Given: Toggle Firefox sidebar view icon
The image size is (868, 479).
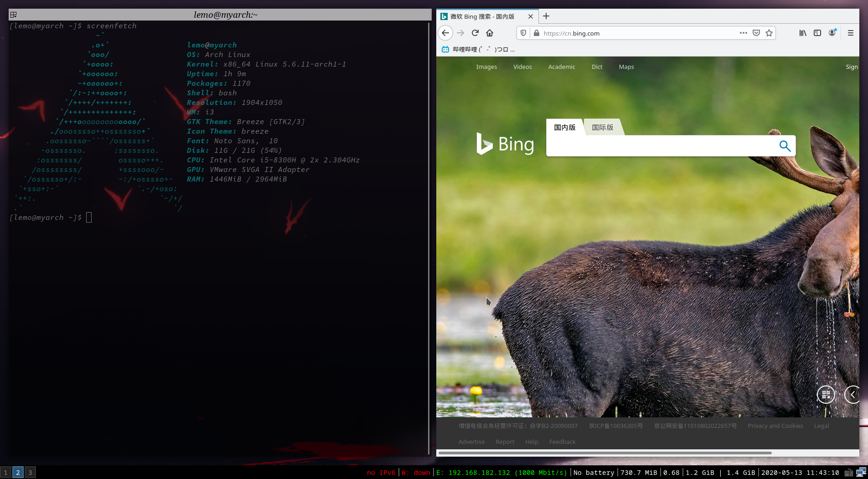Looking at the screenshot, I should pos(817,33).
